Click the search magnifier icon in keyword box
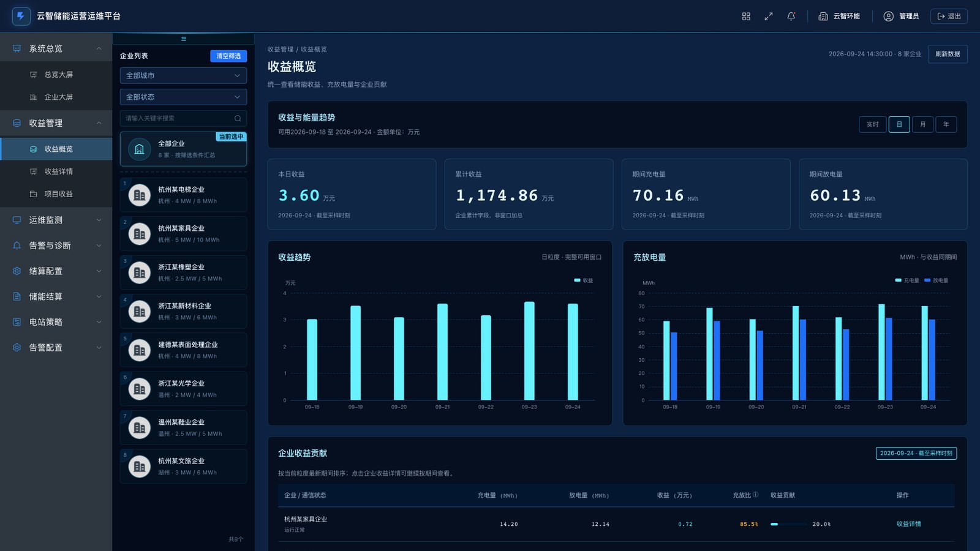The height and width of the screenshot is (551, 980). 238,118
